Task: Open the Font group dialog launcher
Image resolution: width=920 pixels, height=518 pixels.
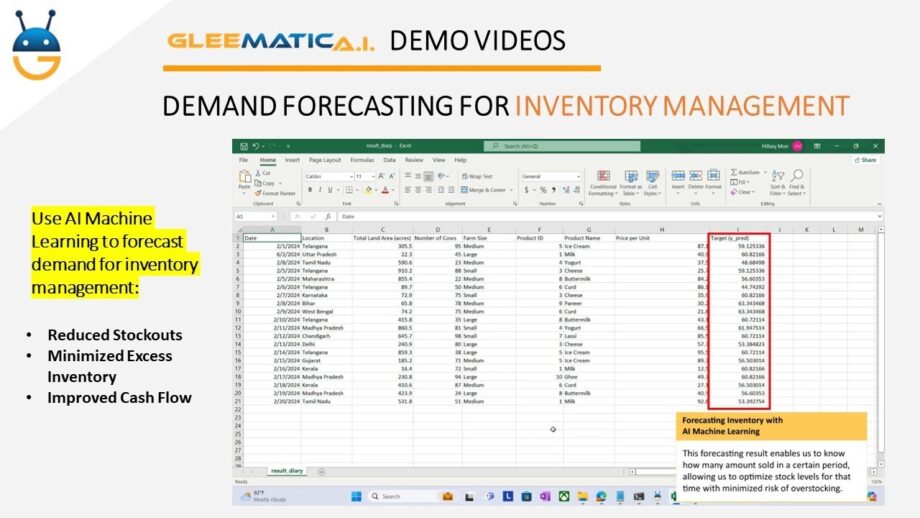Action: [397, 204]
